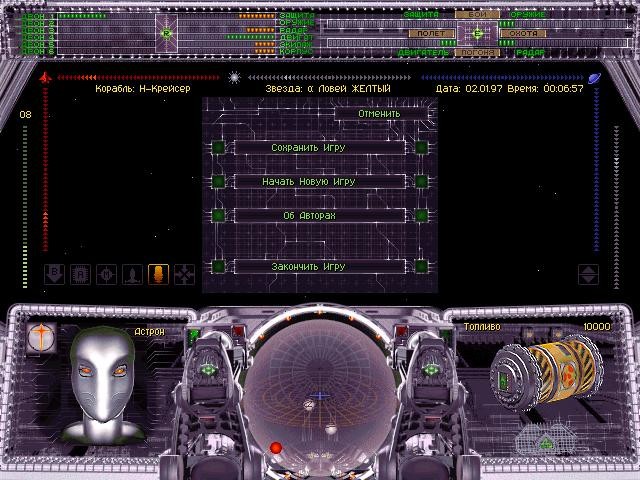Click the vertical gauge under 08
This screenshot has width=640, height=480.
(25, 207)
